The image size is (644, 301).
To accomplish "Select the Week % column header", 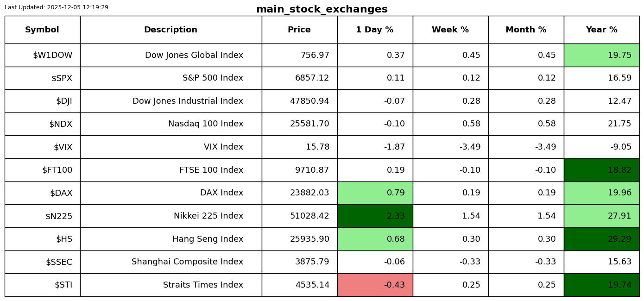I will pyautogui.click(x=450, y=30).
